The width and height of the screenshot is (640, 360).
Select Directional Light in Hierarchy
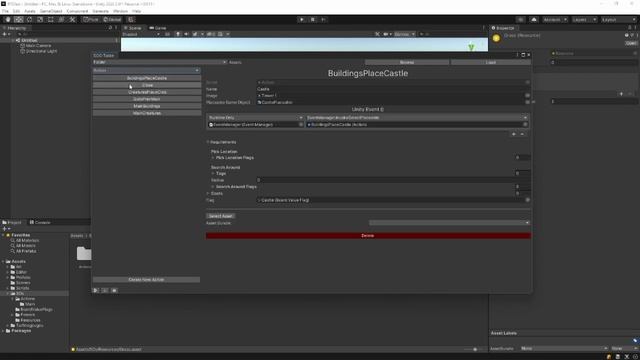(41, 51)
